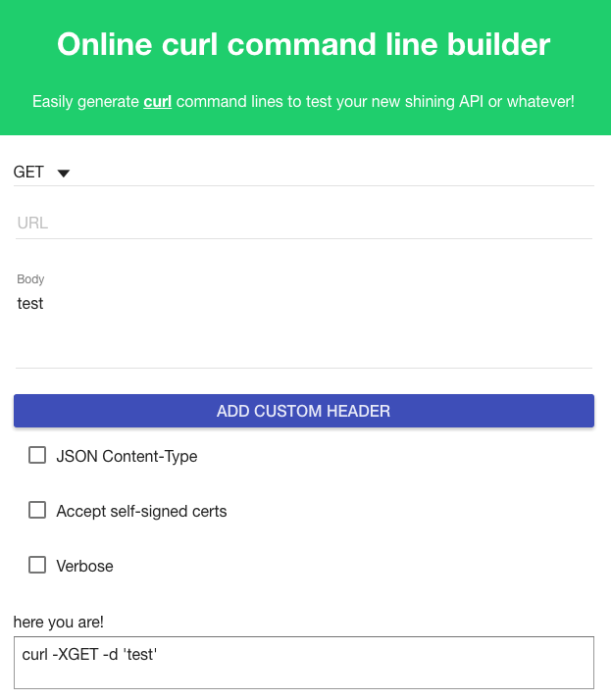Tick the Accept self-signed certs checkbox
Viewport: 611px width, 700px height.
[37, 510]
